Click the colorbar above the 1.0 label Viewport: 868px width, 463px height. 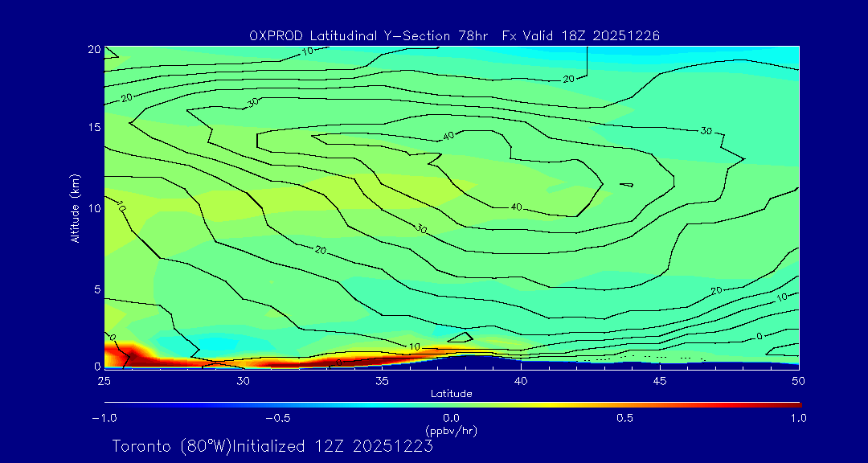tap(797, 405)
